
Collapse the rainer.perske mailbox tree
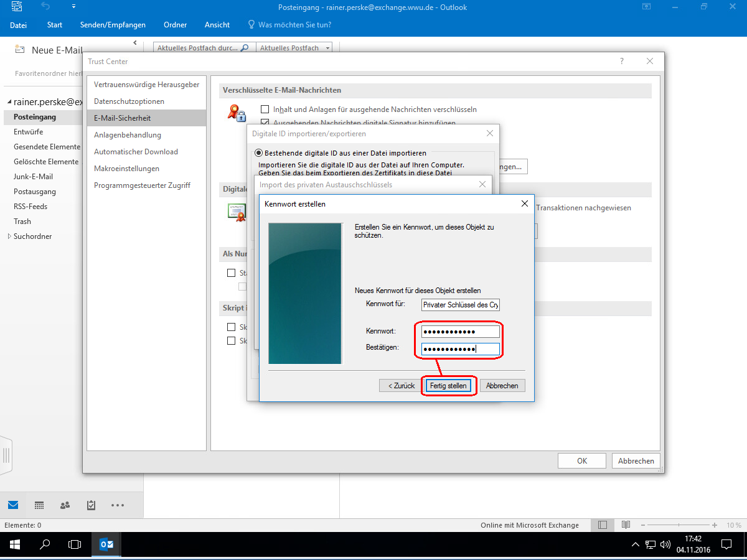pyautogui.click(x=9, y=102)
